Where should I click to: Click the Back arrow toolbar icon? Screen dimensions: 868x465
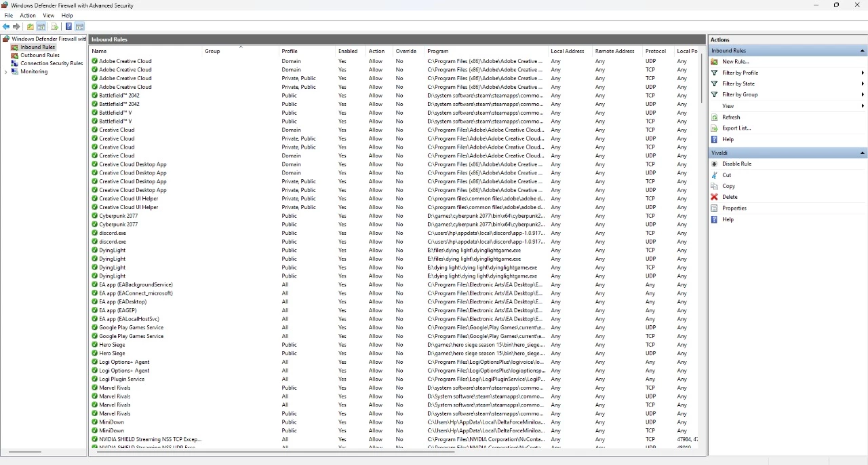click(x=6, y=26)
